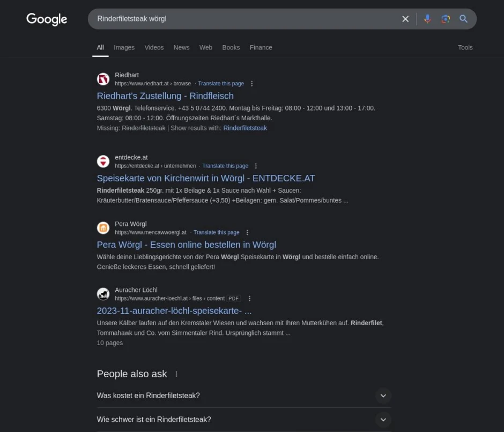Switch to the Images tab
The width and height of the screenshot is (504, 432).
124,48
